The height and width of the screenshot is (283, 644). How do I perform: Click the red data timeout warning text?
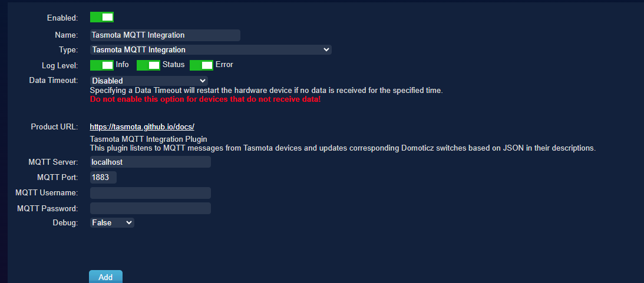click(x=205, y=99)
